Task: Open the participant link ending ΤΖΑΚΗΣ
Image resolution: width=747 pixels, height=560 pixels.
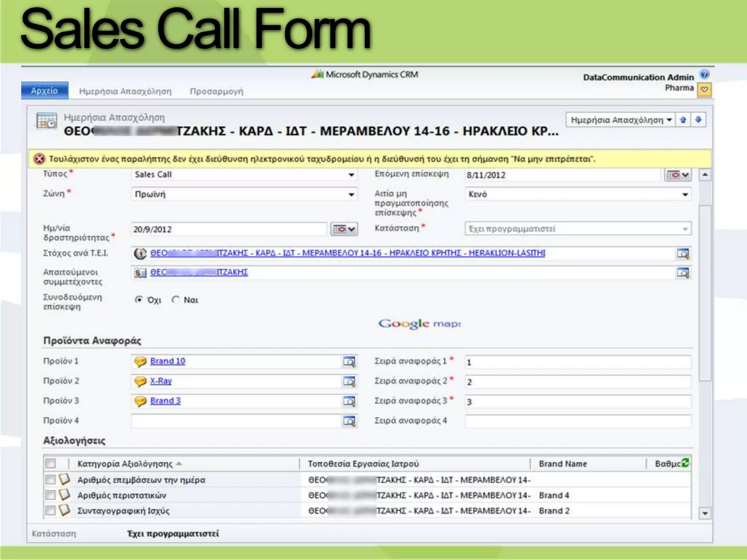Action: pos(199,272)
